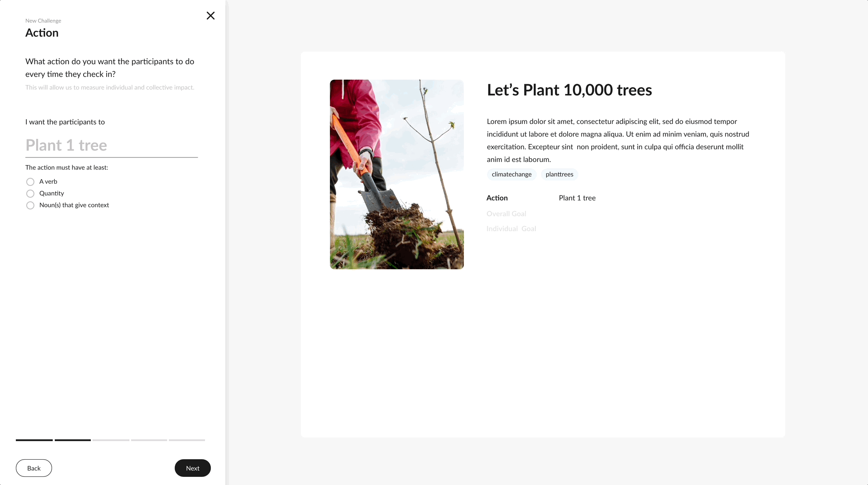
Task: Click the Lorem ipsum description text
Action: click(x=618, y=140)
